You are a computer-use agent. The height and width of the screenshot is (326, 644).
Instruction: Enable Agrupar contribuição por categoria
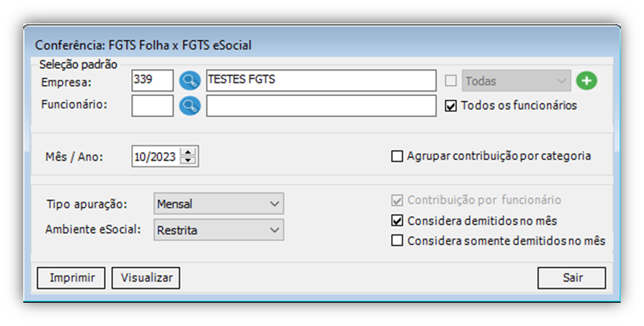[x=397, y=156]
